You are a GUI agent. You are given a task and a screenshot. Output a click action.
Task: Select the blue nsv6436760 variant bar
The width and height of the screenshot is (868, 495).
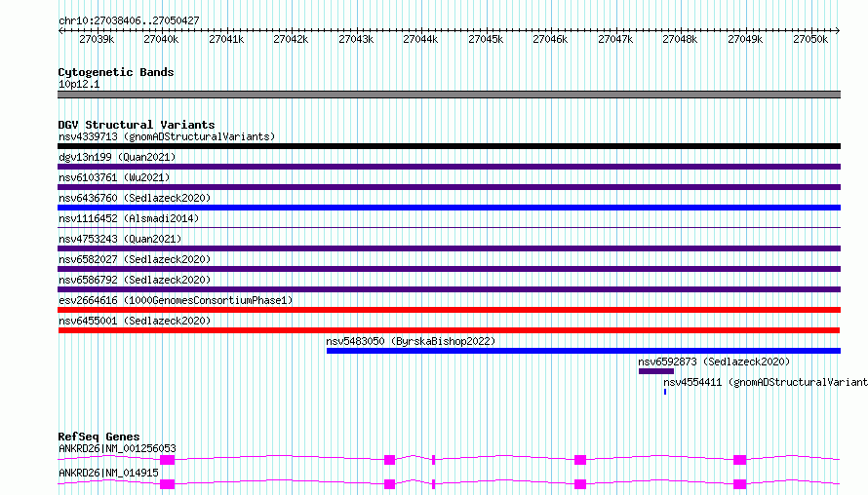point(449,208)
